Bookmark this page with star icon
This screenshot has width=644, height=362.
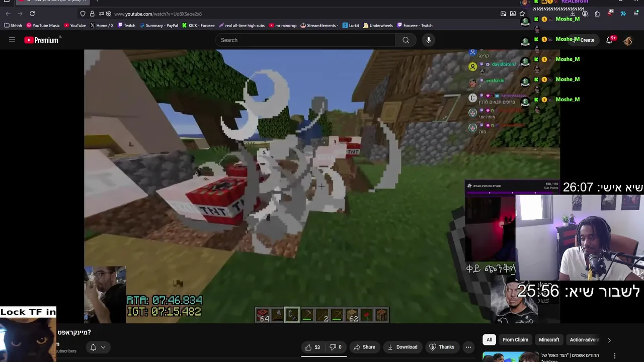pyautogui.click(x=522, y=14)
